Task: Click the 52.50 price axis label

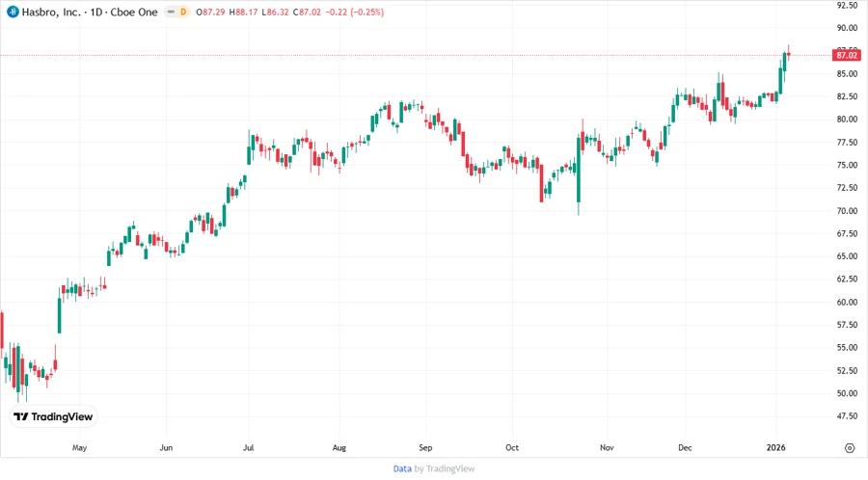Action: tap(847, 370)
